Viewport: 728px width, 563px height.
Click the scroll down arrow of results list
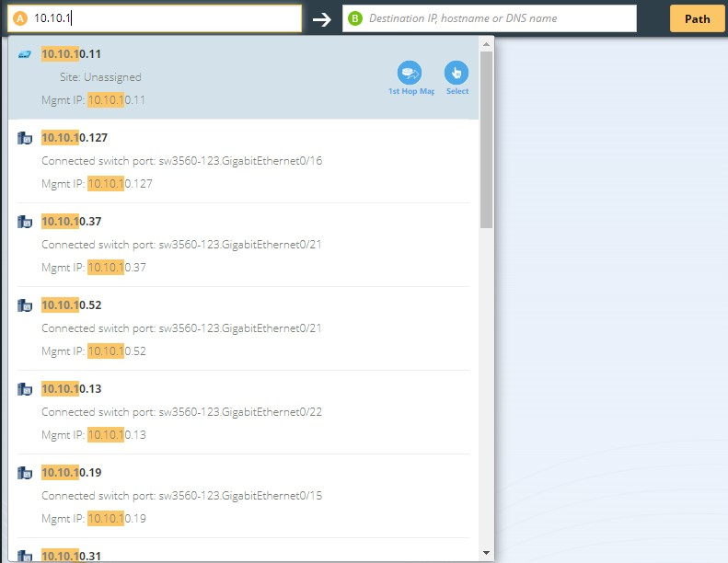486,552
